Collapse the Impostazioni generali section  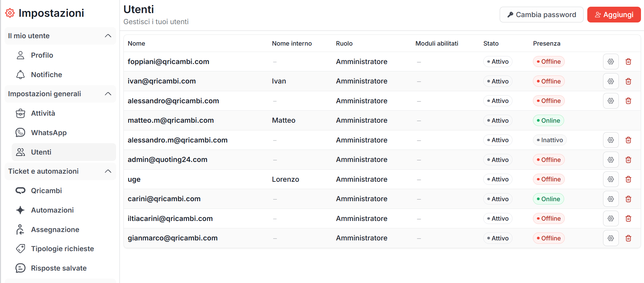(108, 94)
